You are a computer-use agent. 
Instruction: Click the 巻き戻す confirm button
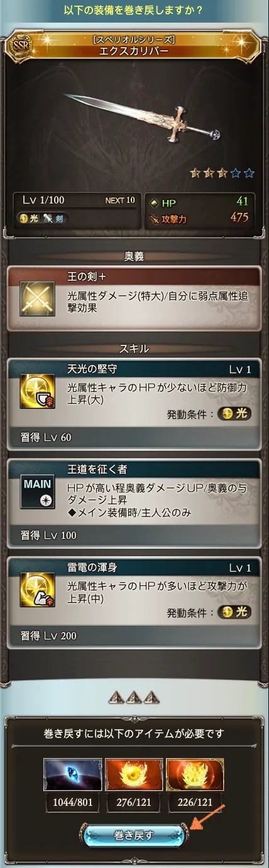point(133,835)
